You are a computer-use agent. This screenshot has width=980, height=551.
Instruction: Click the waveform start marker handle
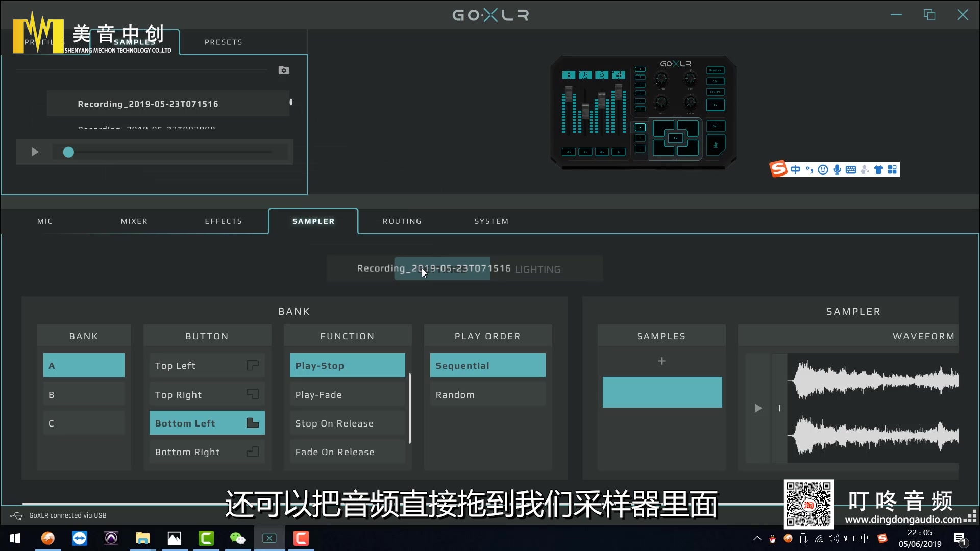[779, 408]
